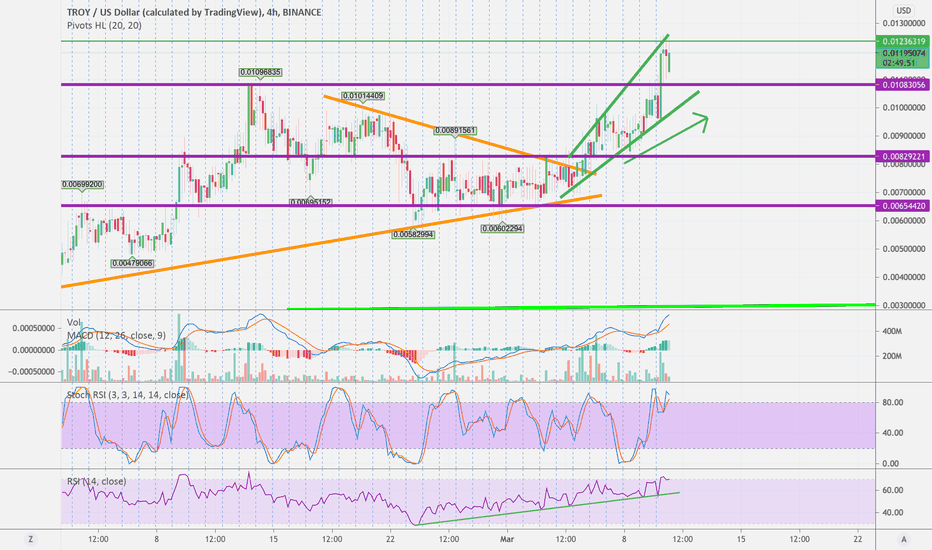
Task: Click the Vol indicator label
Action: click(73, 322)
